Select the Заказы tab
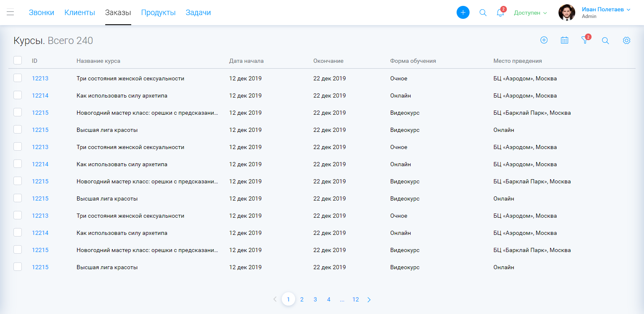The height and width of the screenshot is (314, 644). [x=118, y=13]
